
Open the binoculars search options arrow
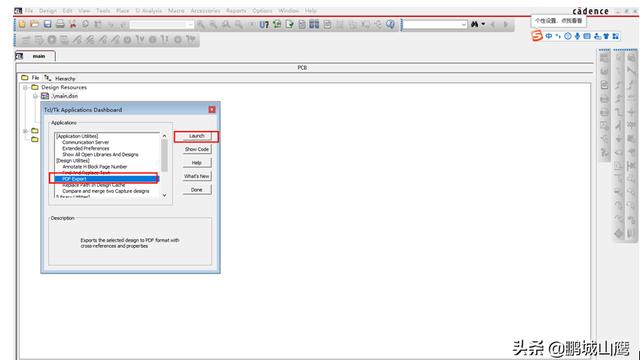[483, 24]
